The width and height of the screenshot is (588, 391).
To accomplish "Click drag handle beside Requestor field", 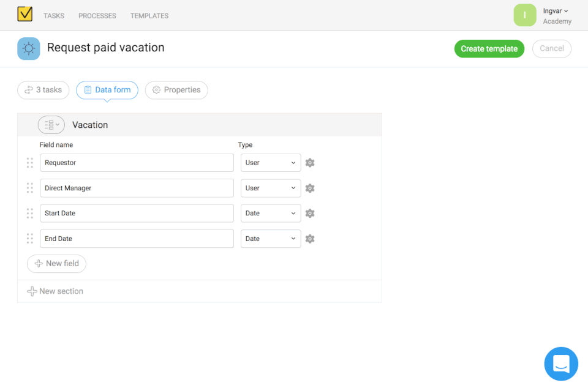I will tap(30, 163).
